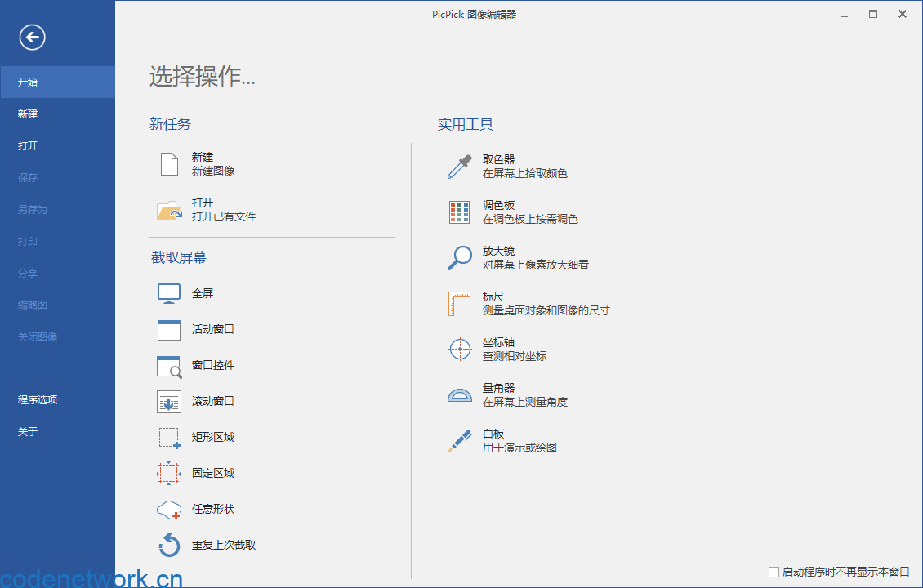Click the protractor icon for 量角器
The width and height of the screenshot is (923, 588).
click(x=460, y=395)
